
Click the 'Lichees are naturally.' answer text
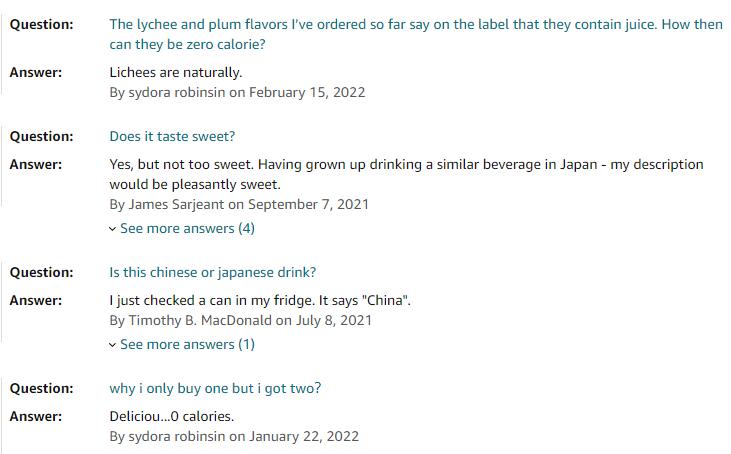point(176,72)
